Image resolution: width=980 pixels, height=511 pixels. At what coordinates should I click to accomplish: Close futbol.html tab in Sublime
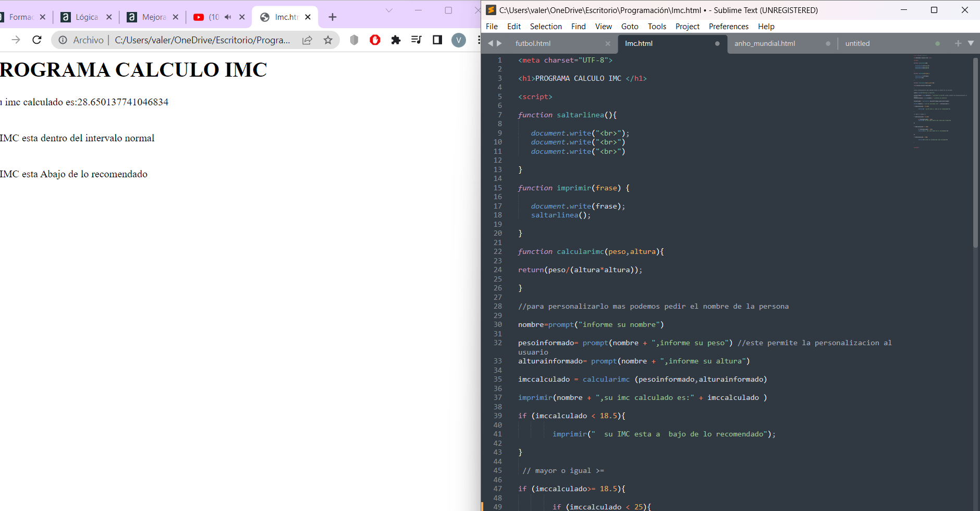pyautogui.click(x=608, y=43)
